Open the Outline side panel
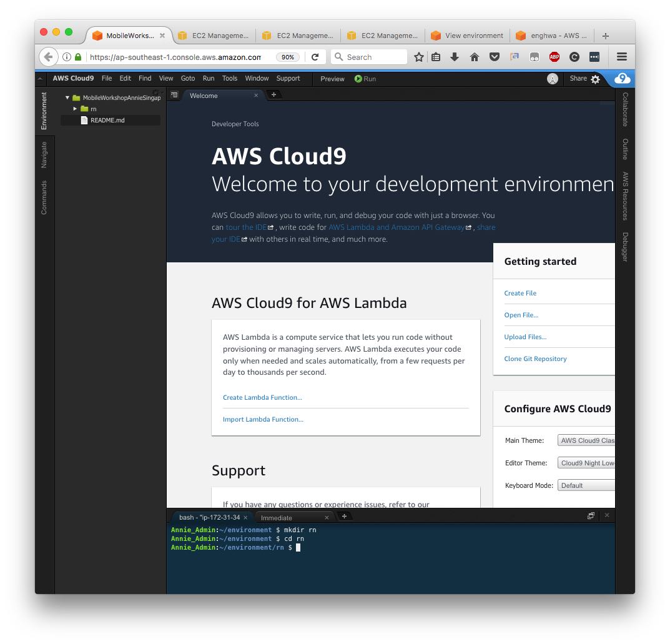The height and width of the screenshot is (644, 670). click(624, 149)
